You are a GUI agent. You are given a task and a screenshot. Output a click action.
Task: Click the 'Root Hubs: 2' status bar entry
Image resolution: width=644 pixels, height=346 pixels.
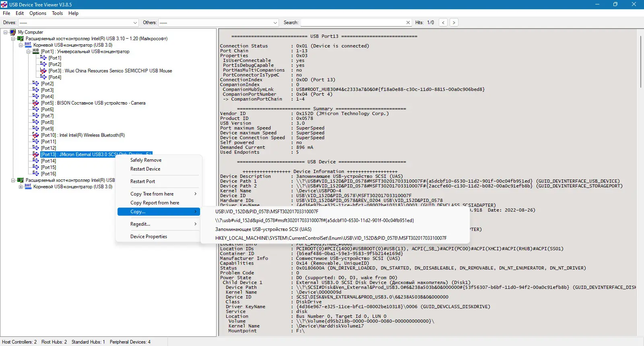[54, 342]
